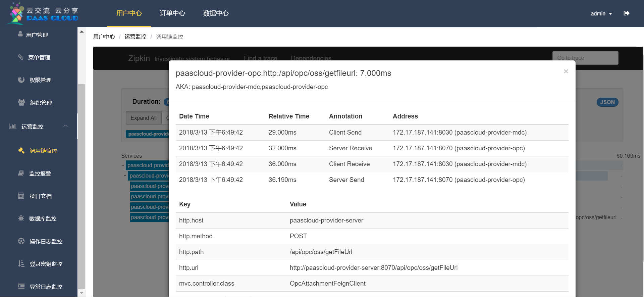
Task: Click 用户中心 breadcrumb link
Action: tap(104, 37)
